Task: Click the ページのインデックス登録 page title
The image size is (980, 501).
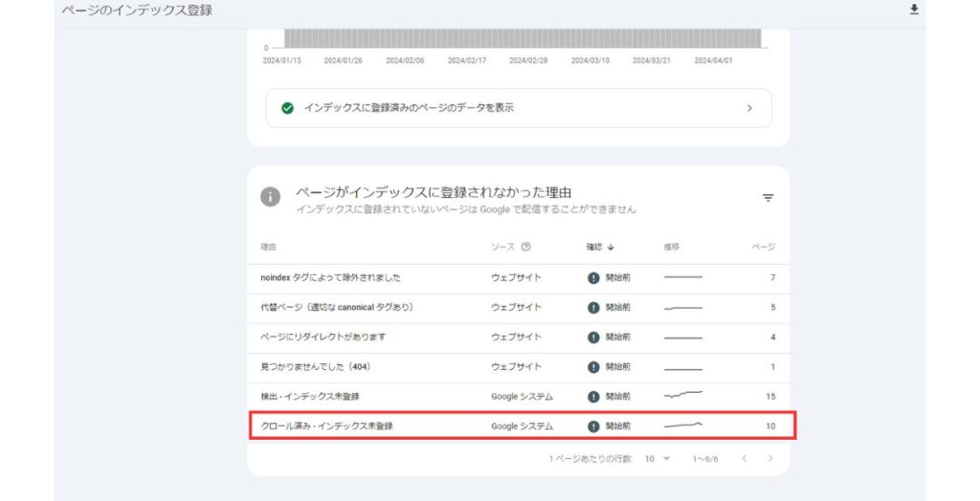Action: (136, 11)
